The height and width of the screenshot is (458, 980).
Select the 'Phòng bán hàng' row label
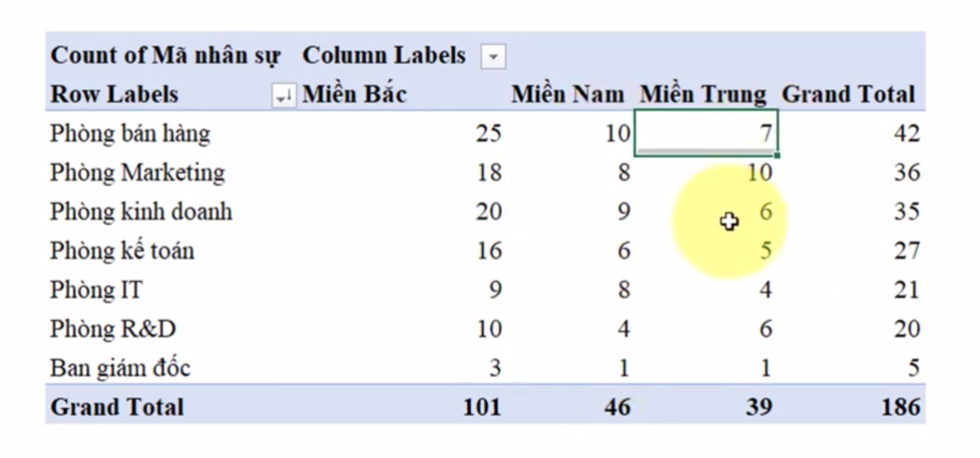pyautogui.click(x=130, y=133)
